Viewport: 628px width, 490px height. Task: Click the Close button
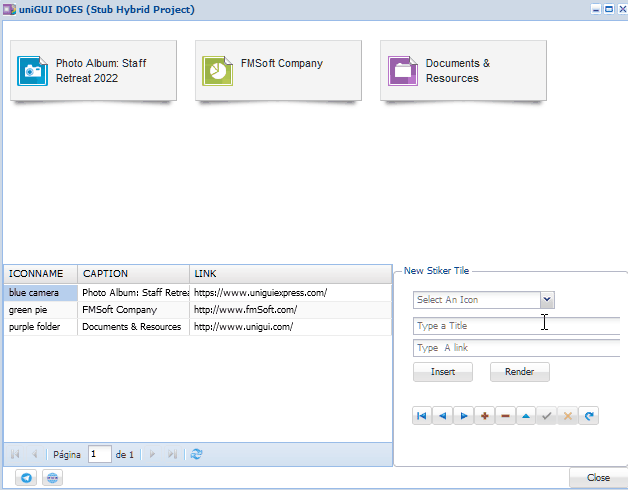pos(598,478)
